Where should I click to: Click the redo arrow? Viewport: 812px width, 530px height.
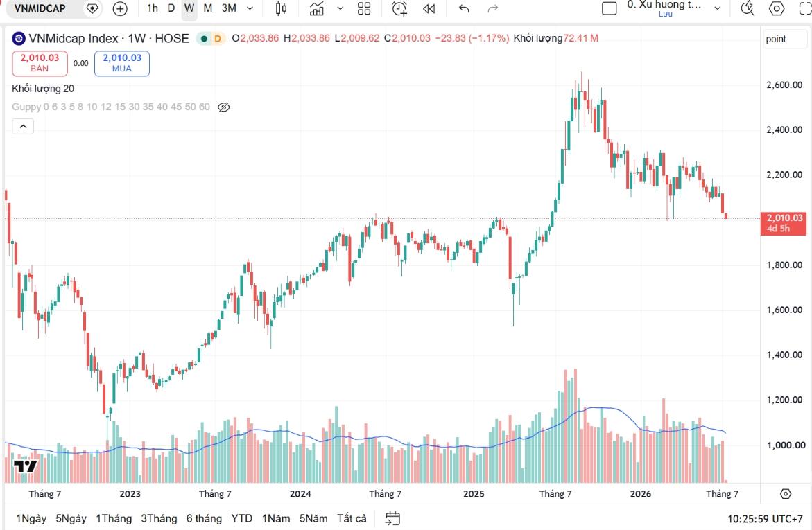(493, 8)
